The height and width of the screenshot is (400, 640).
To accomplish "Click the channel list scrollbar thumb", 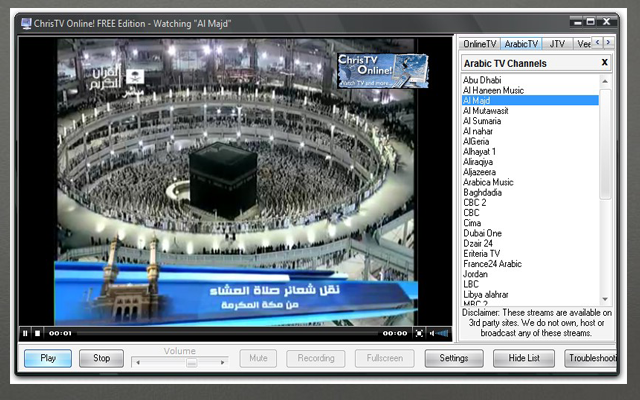I will pos(605,144).
